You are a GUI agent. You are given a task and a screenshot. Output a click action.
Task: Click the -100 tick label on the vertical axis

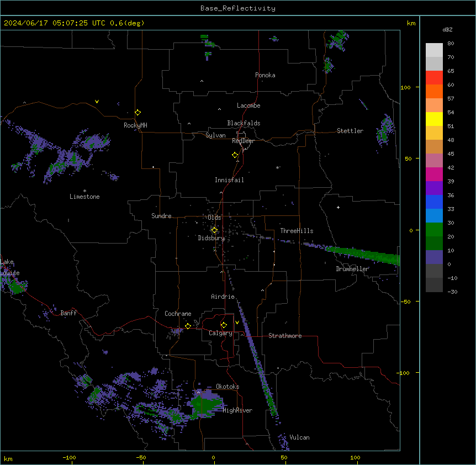coord(404,373)
